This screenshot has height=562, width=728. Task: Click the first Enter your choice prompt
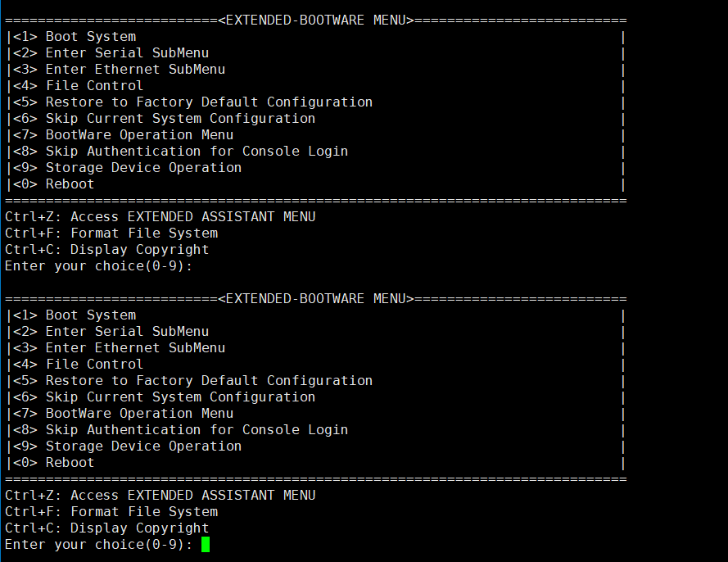point(102,266)
